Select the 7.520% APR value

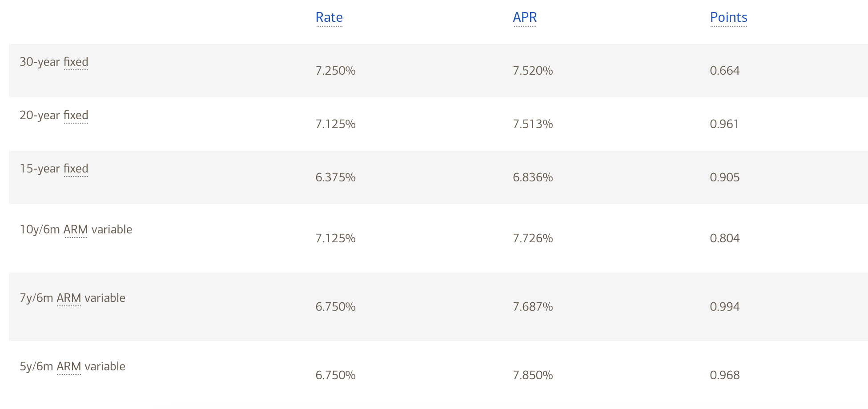(533, 71)
